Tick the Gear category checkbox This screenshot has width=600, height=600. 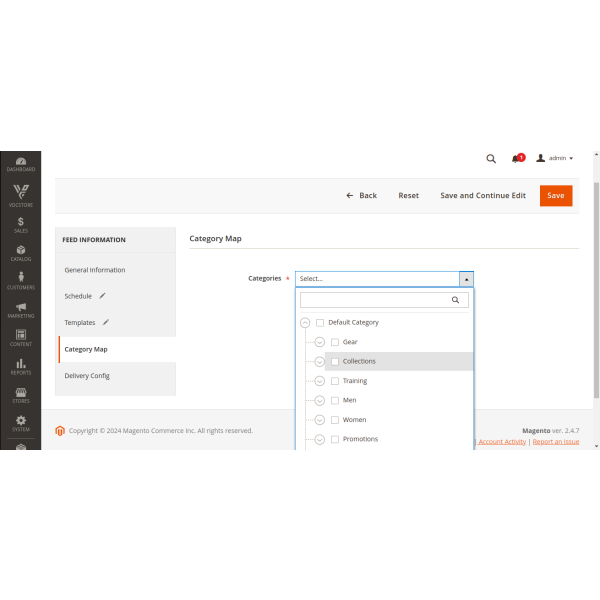click(335, 342)
